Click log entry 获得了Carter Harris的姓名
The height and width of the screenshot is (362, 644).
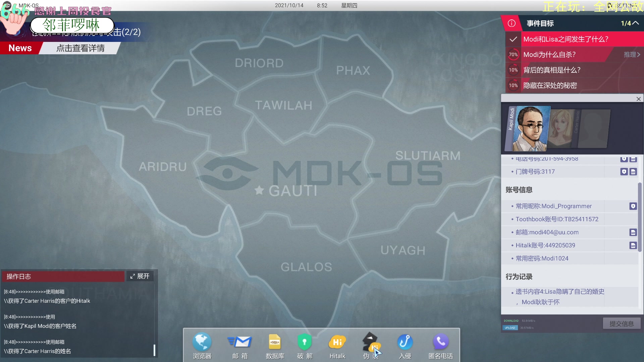pyautogui.click(x=38, y=351)
